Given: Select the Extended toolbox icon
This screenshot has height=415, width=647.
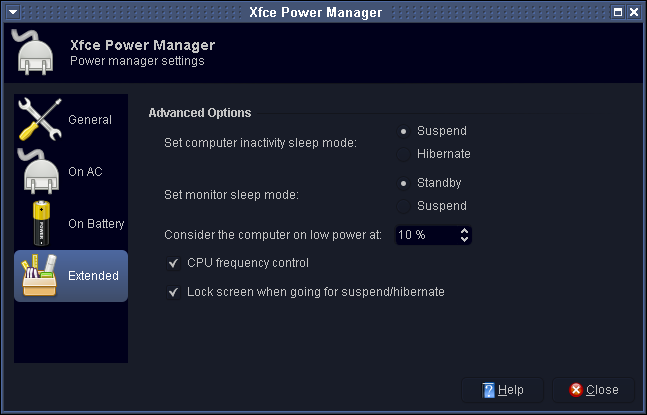Looking at the screenshot, I should (40, 275).
